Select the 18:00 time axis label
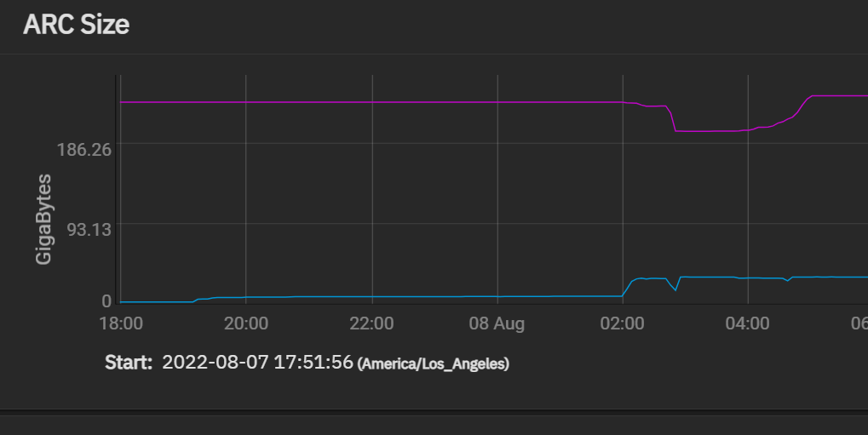Viewport: 868px width, 435px height. (x=121, y=323)
